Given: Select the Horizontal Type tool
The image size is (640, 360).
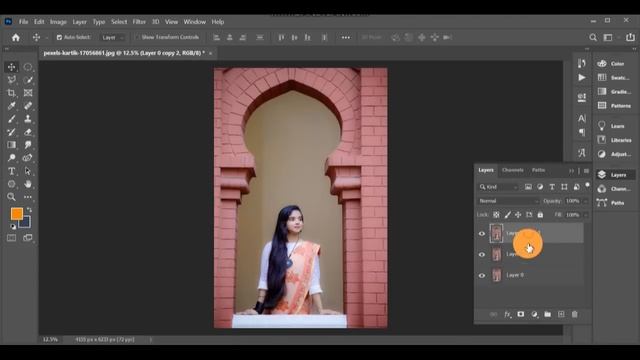Looking at the screenshot, I should [x=11, y=171].
